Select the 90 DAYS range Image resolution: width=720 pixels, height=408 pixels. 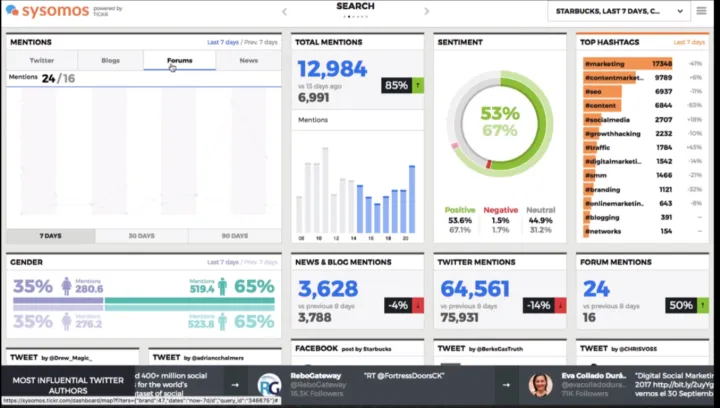tap(235, 236)
